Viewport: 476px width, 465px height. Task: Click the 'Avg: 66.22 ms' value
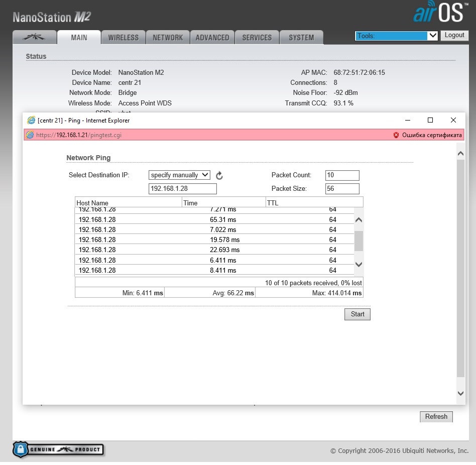[x=233, y=293]
